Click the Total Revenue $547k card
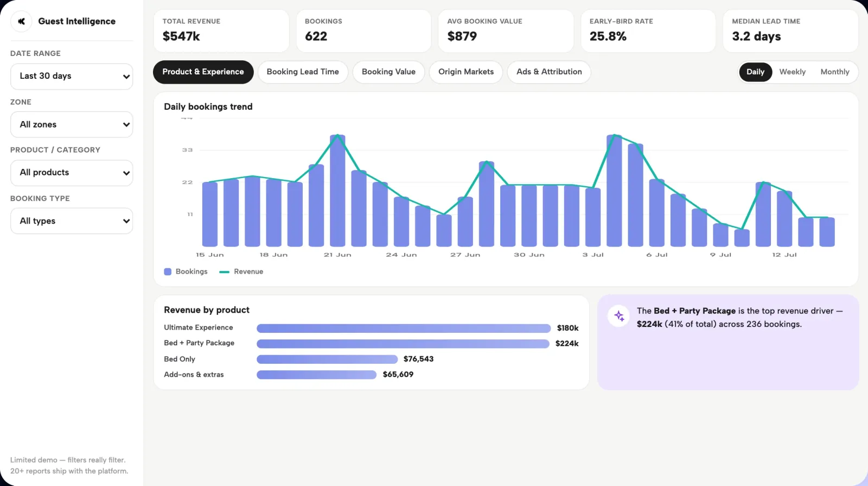 pyautogui.click(x=221, y=31)
